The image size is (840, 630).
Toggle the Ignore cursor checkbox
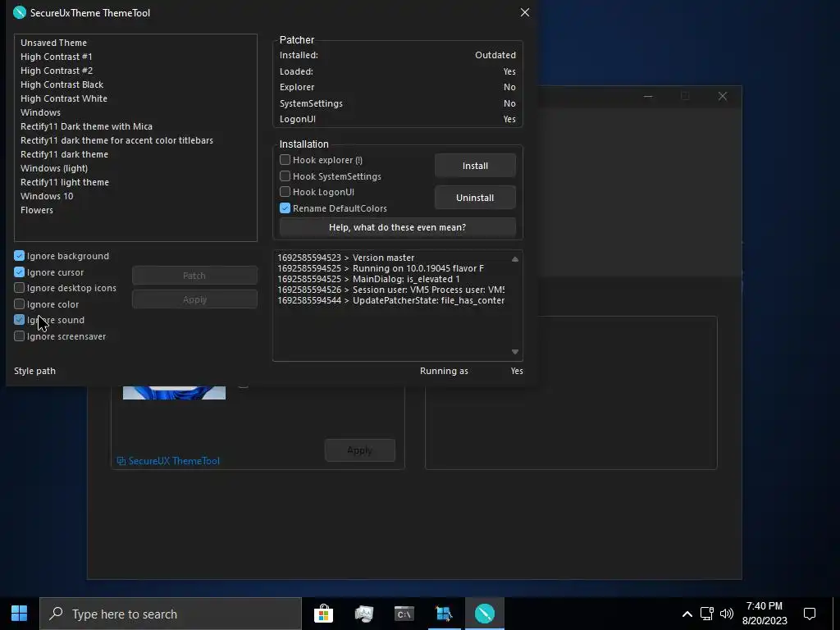click(20, 272)
